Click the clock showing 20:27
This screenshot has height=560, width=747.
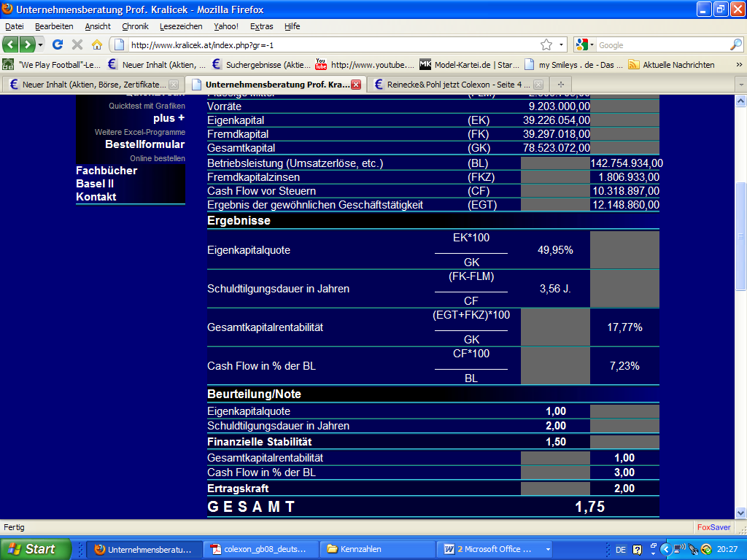coord(727,550)
